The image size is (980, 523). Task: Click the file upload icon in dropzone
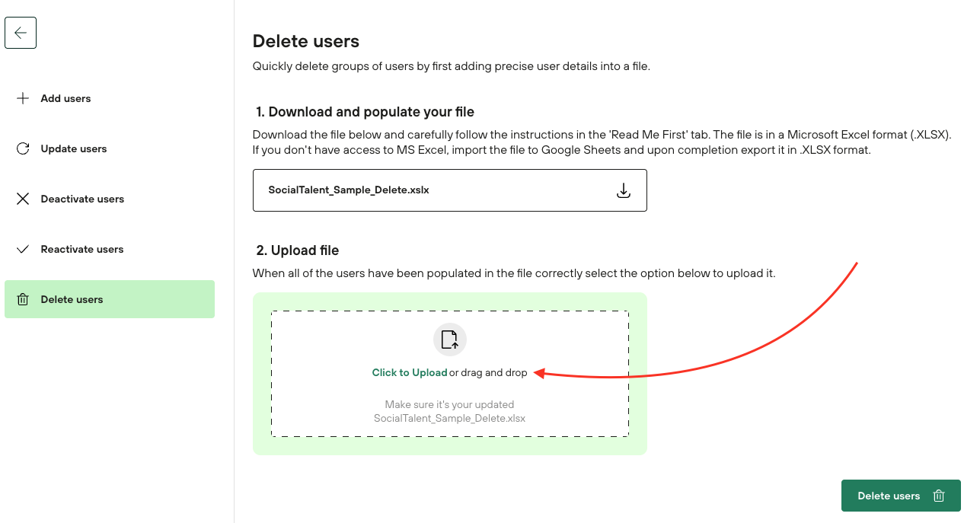[x=449, y=340]
